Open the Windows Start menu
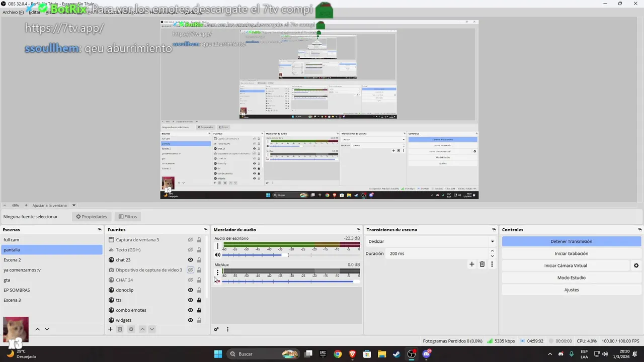The width and height of the screenshot is (644, 362). pyautogui.click(x=218, y=354)
